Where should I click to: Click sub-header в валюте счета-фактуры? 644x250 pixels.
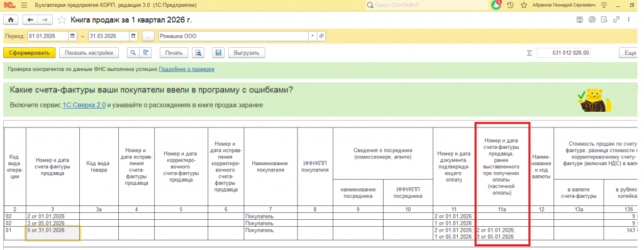tap(579, 192)
